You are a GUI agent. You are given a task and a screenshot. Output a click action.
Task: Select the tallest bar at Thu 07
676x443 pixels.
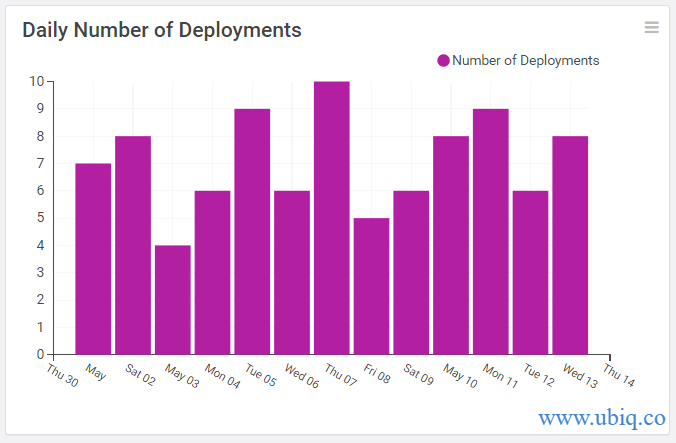click(332, 218)
